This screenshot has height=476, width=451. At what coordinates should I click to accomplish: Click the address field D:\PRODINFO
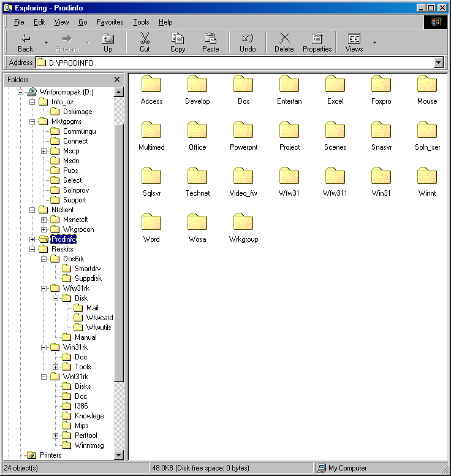(x=235, y=63)
